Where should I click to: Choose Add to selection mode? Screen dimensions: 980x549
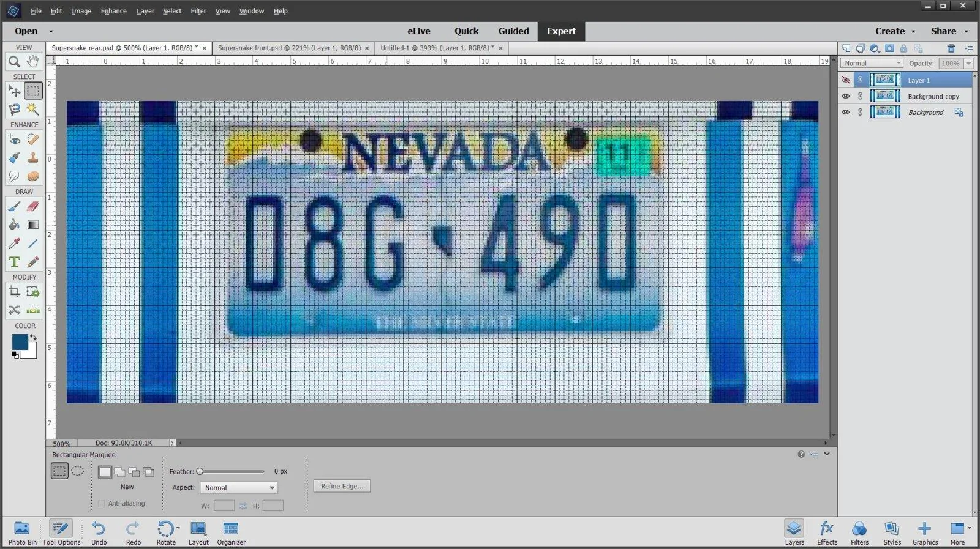pyautogui.click(x=119, y=472)
